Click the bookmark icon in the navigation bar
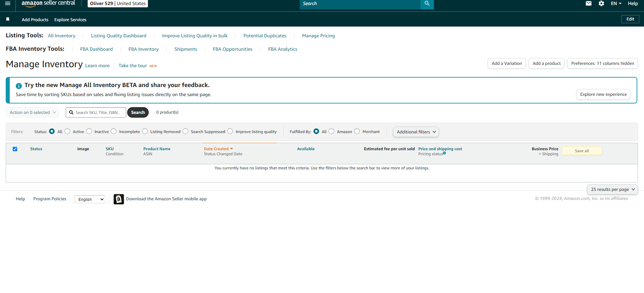Image resolution: width=644 pixels, height=293 pixels. (8, 19)
